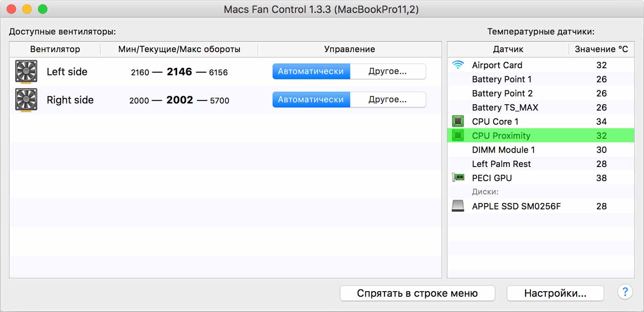Choose Другое... for the Left side fan
The width and height of the screenshot is (644, 312).
pyautogui.click(x=388, y=72)
